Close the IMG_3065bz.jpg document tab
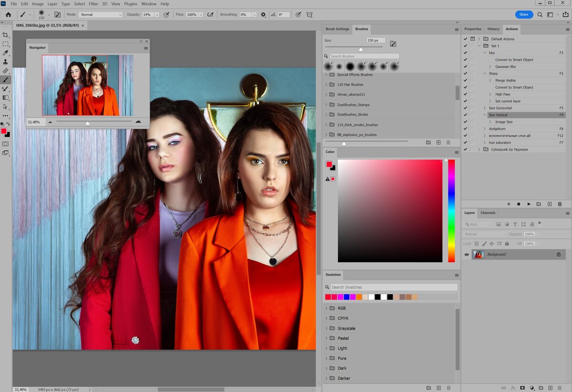572x392 pixels. (83, 26)
